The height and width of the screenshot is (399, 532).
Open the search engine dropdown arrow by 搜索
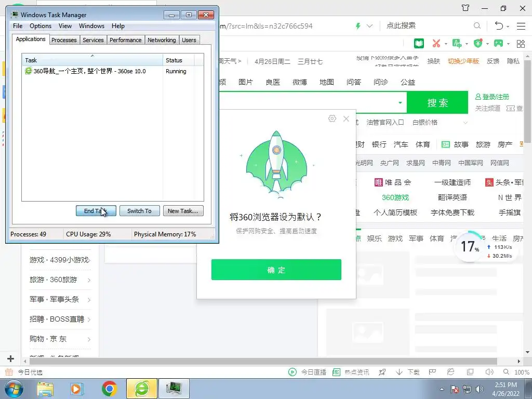(401, 102)
